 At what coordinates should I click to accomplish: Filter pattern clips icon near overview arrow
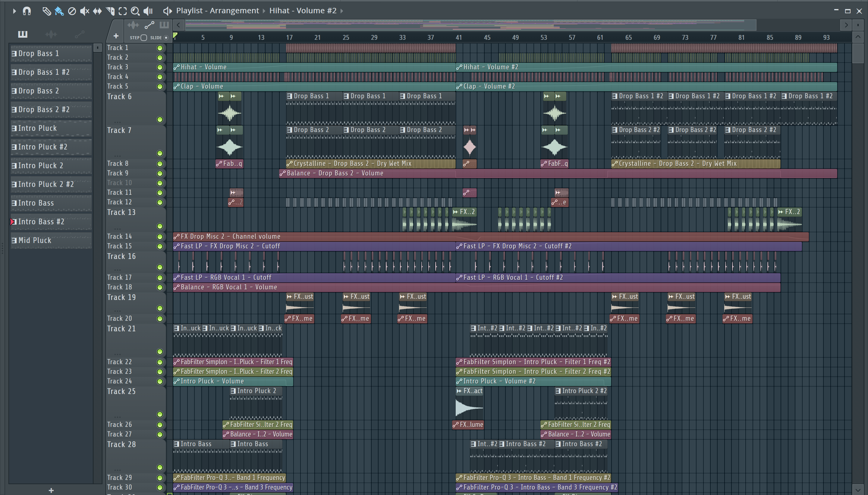164,25
